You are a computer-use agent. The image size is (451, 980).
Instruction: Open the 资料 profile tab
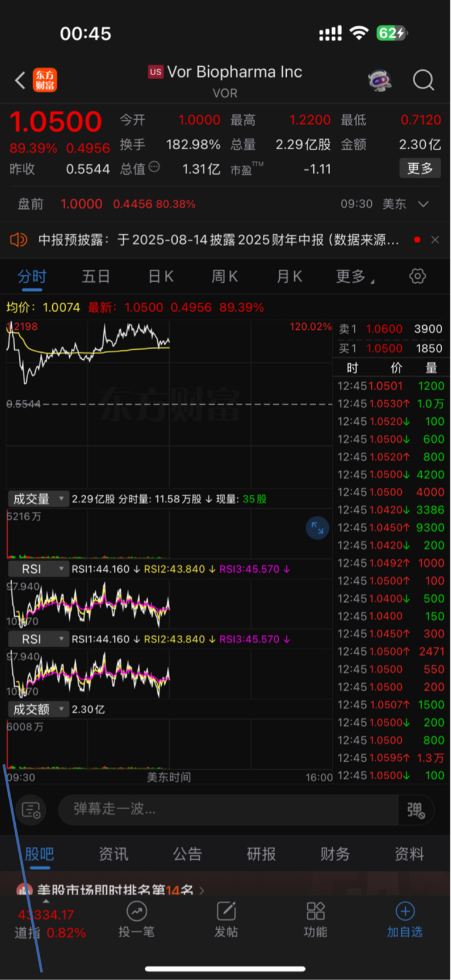[409, 854]
